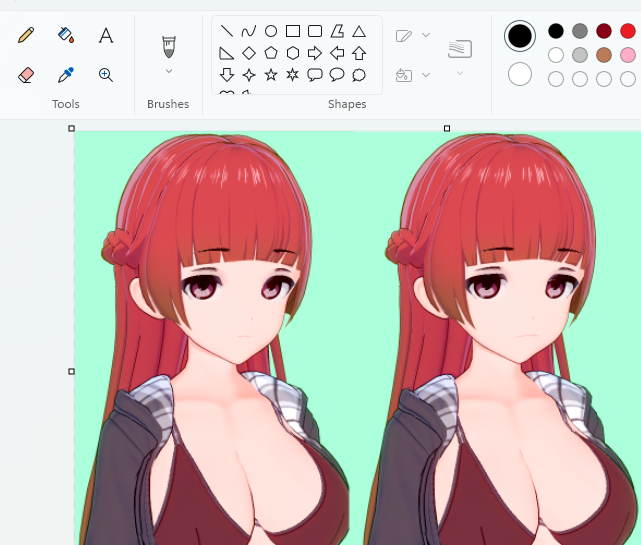This screenshot has height=545, width=641.
Task: Choose the light gray palette swatch
Action: point(580,55)
